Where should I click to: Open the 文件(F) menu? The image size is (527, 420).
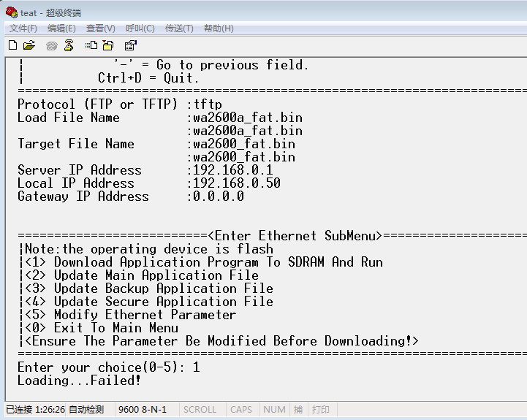tap(23, 28)
